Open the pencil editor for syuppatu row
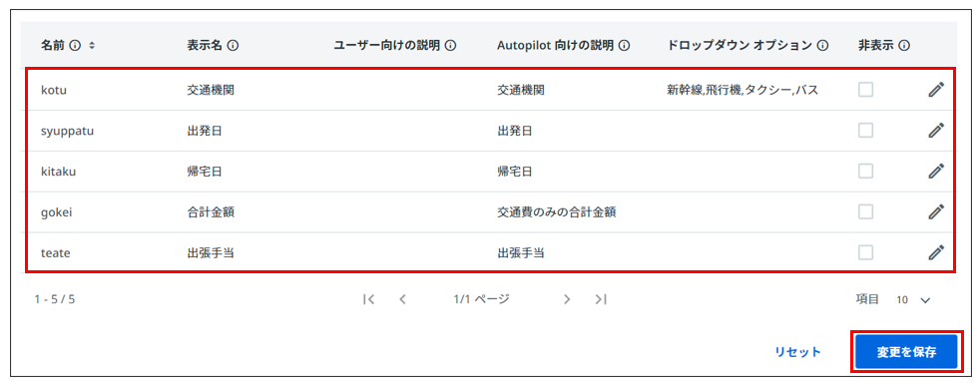 [935, 131]
